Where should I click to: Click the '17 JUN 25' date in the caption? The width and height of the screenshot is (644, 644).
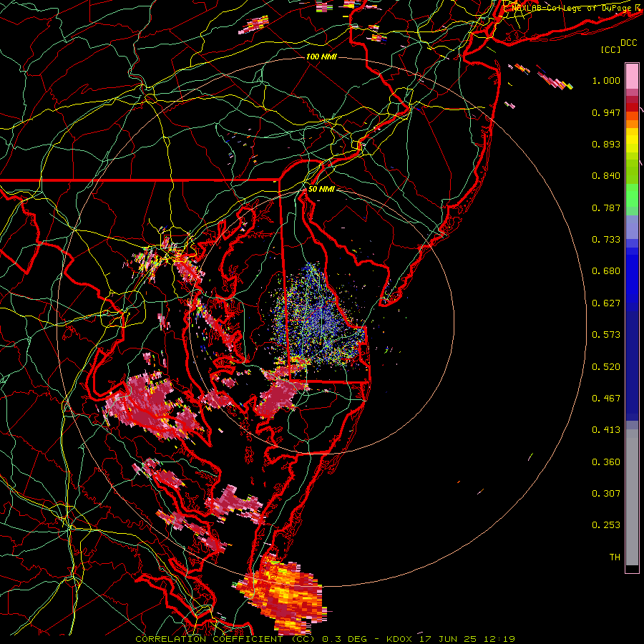(x=448, y=639)
